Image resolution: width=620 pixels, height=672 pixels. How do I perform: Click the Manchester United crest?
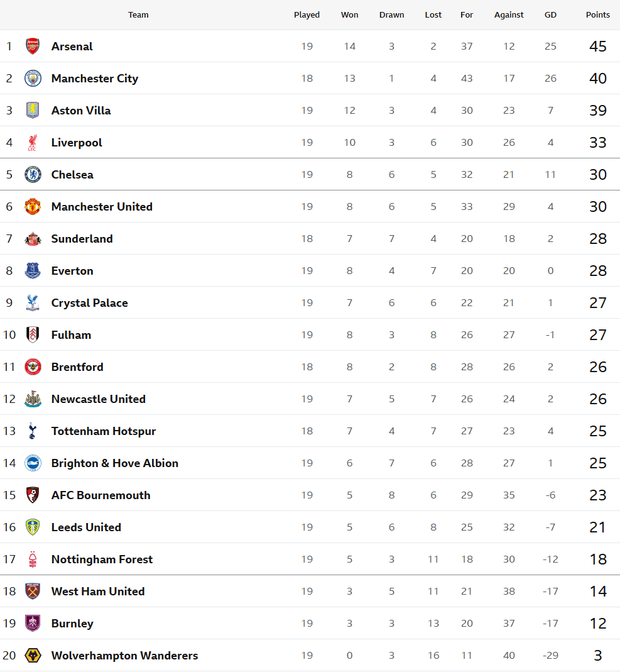coord(33,206)
